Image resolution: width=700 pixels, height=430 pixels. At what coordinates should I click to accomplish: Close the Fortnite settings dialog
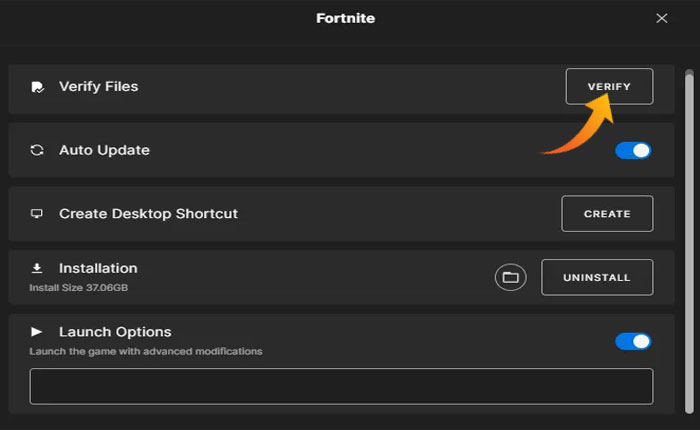coord(661,18)
